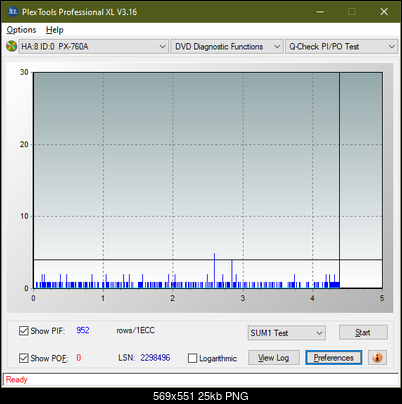Viewport: 402px width, 404px height.
Task: Click the Start button
Action: 363,332
